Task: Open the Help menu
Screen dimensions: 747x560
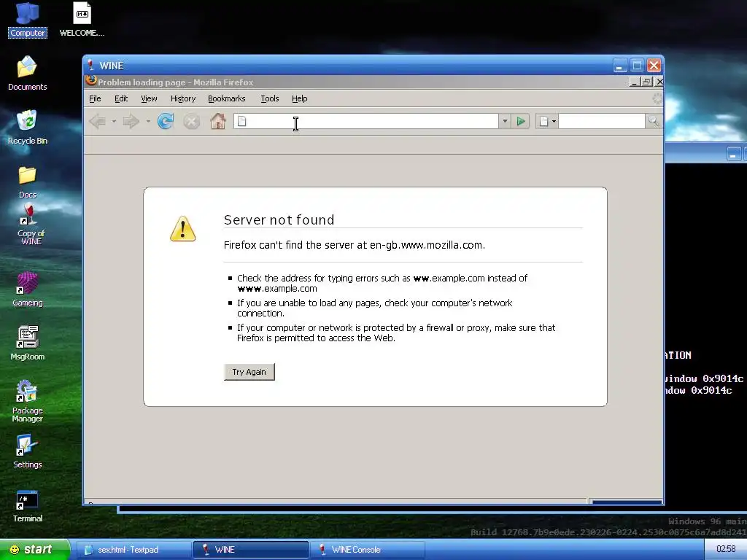Action: [299, 98]
